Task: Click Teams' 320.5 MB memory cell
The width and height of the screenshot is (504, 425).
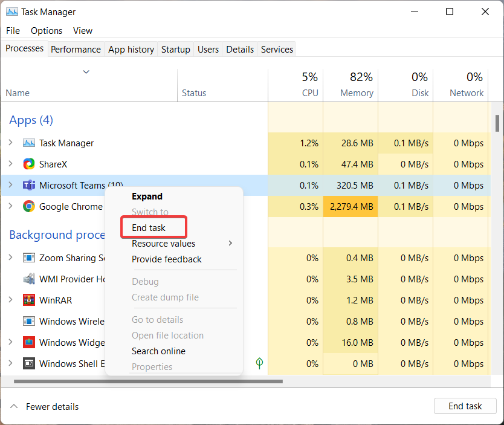Action: coord(351,185)
